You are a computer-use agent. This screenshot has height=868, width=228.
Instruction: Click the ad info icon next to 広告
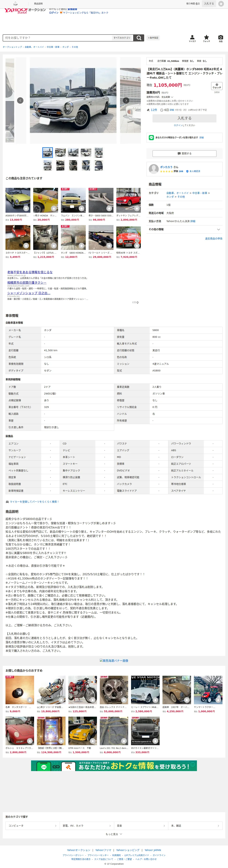pos(137,302)
